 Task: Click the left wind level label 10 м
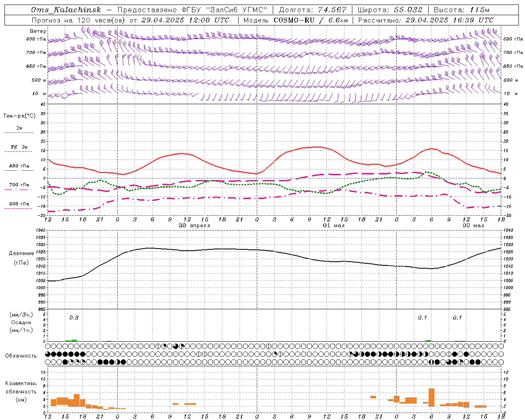coord(39,94)
